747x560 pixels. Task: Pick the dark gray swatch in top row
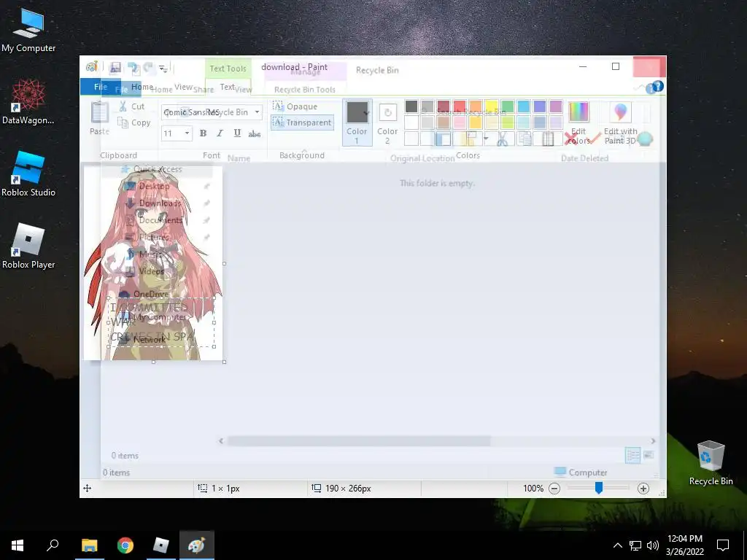coord(411,106)
